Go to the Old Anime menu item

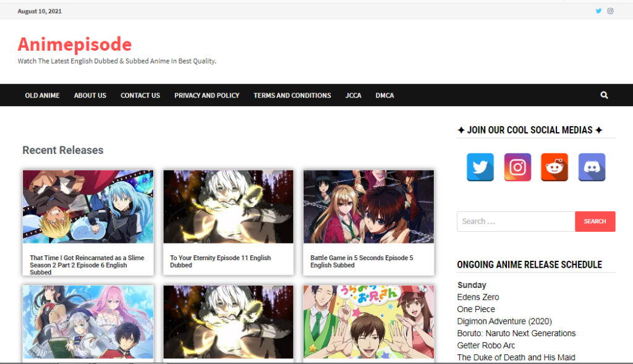coord(43,96)
